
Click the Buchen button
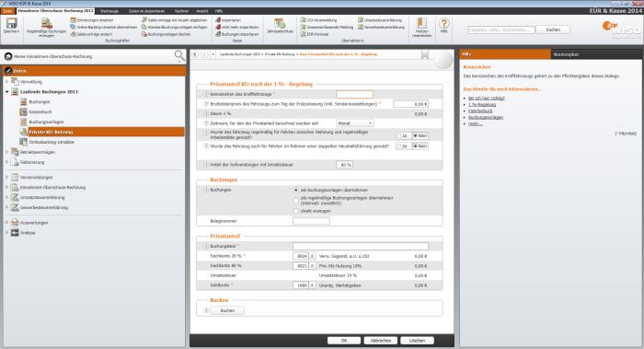tap(227, 310)
